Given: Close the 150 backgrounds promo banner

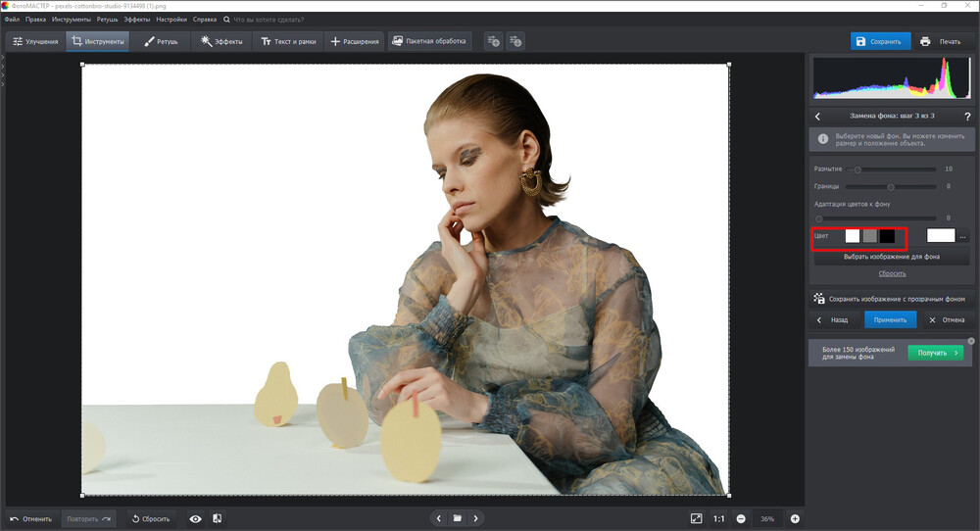Looking at the screenshot, I should point(971,341).
